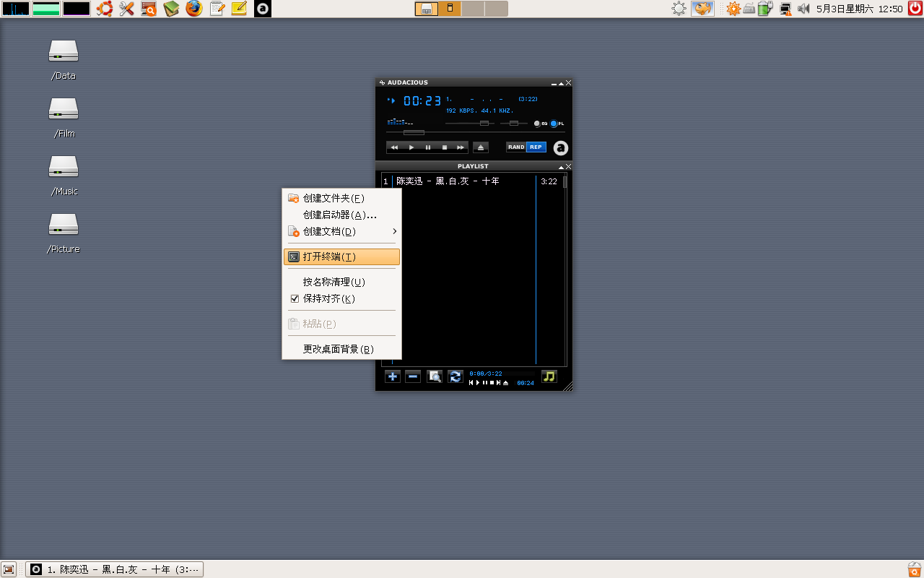
Task: Expand the 创建文档(D) submenu
Action: pyautogui.click(x=341, y=231)
